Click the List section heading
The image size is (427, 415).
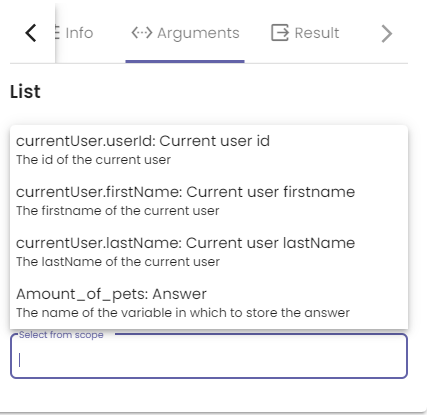[25, 92]
